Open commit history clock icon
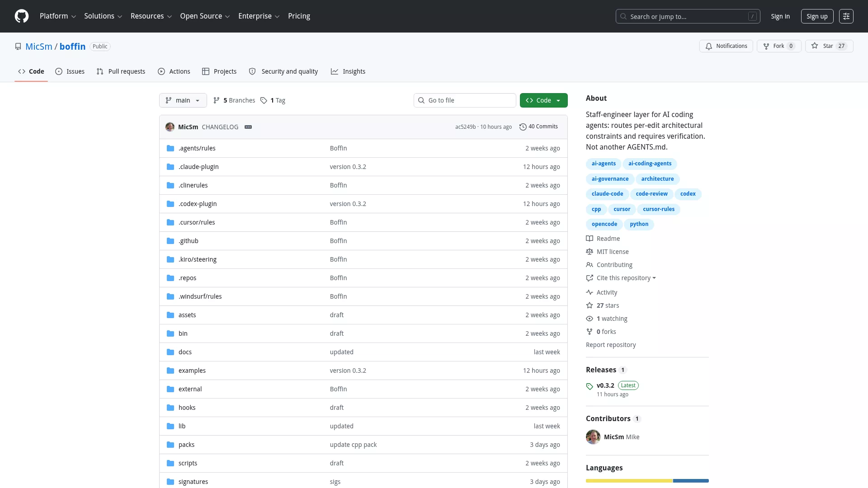868x488 pixels. [x=523, y=127]
